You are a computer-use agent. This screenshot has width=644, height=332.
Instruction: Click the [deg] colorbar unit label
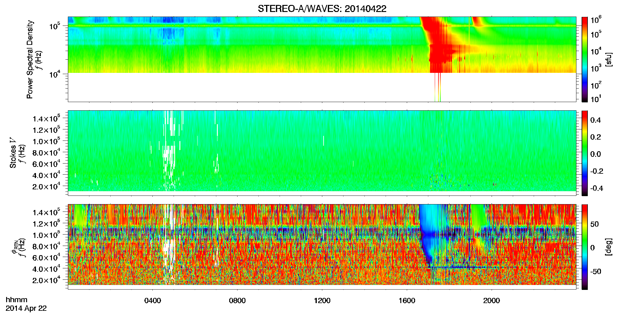[x=609, y=247]
